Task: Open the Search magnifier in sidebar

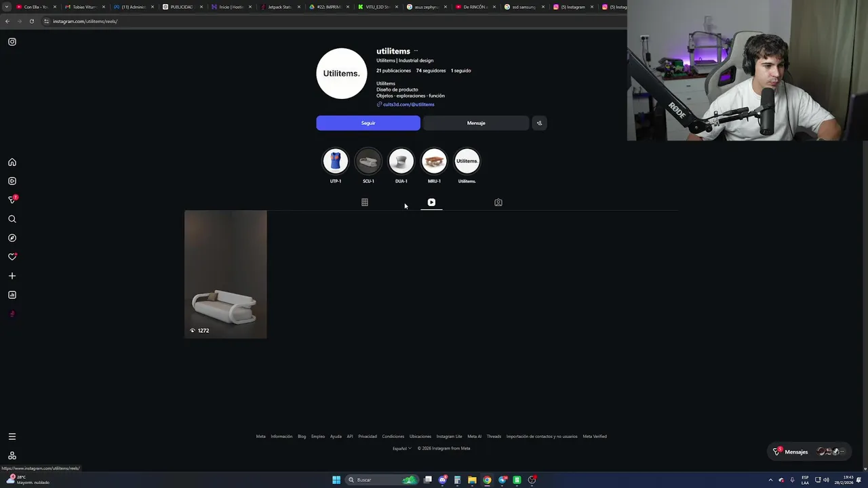Action: (x=12, y=219)
